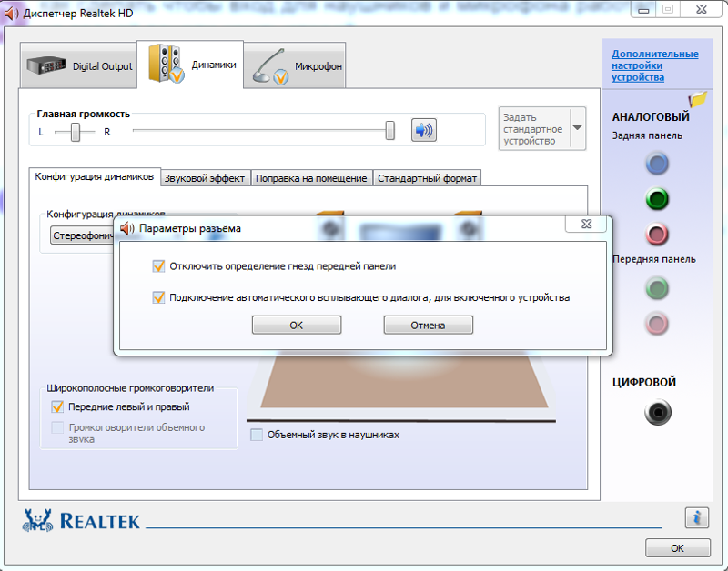The height and width of the screenshot is (571, 728).
Task: Click the black digital output jack
Action: click(x=657, y=412)
